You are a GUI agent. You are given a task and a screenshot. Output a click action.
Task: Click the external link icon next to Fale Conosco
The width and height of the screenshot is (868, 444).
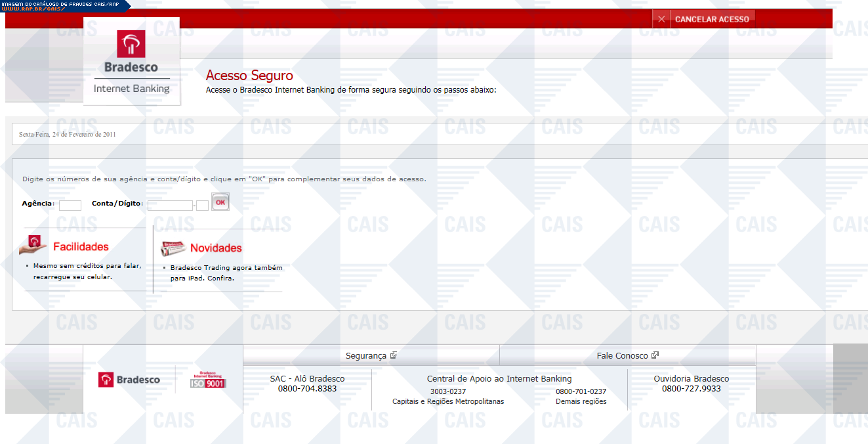click(x=655, y=355)
